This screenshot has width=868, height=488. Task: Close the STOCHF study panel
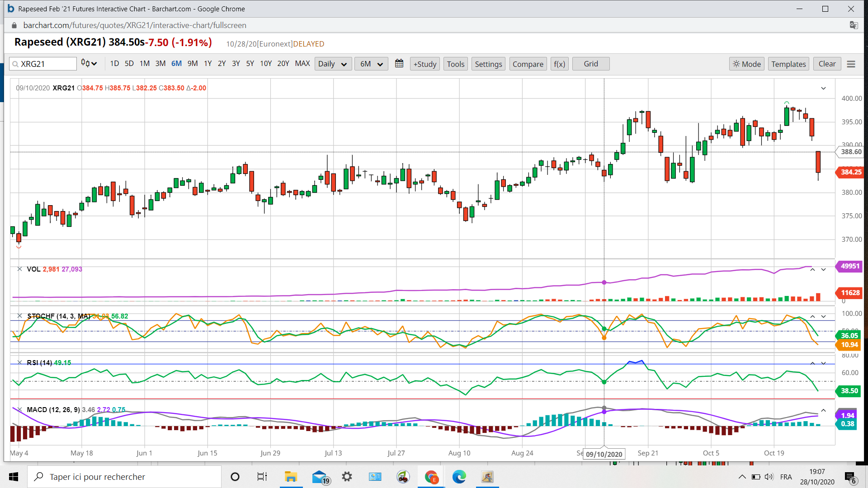tap(19, 316)
